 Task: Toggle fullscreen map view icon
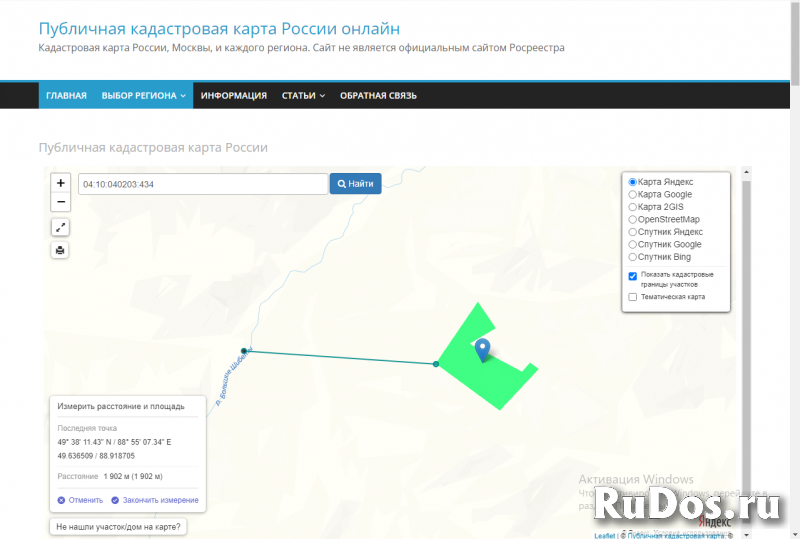[60, 227]
